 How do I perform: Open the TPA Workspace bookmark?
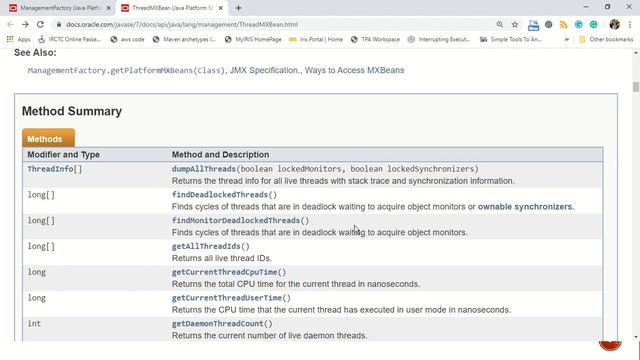pos(375,39)
